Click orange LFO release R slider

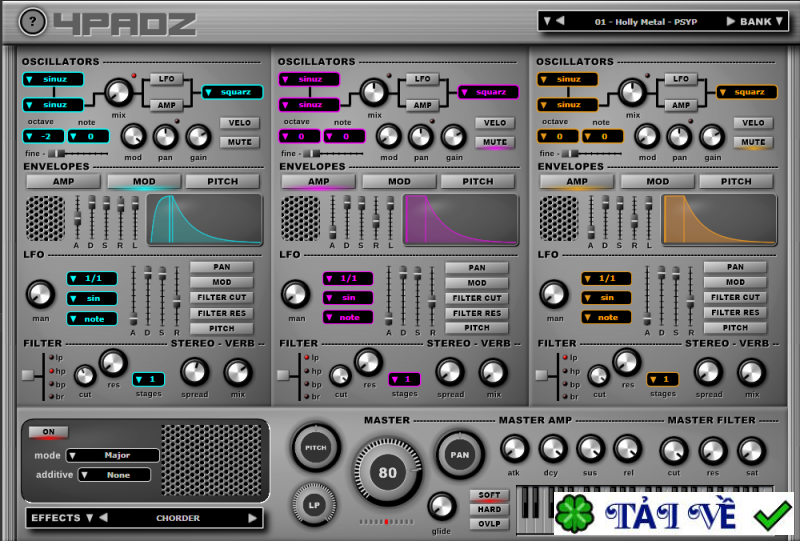click(690, 296)
